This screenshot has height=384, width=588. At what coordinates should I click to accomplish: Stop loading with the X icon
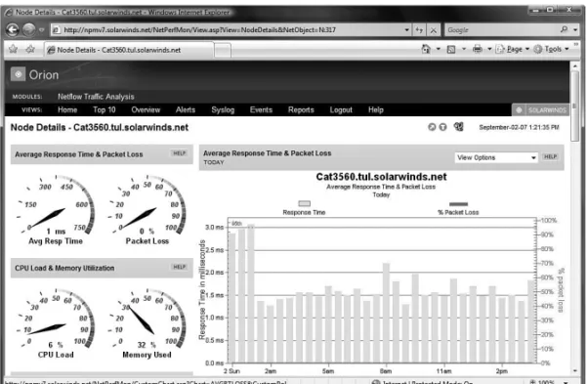(433, 30)
